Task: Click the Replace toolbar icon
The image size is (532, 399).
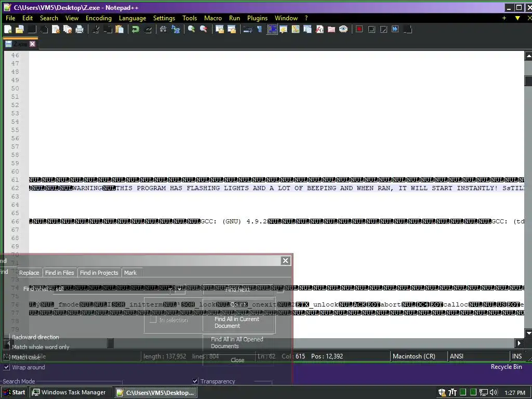Action: click(x=176, y=30)
